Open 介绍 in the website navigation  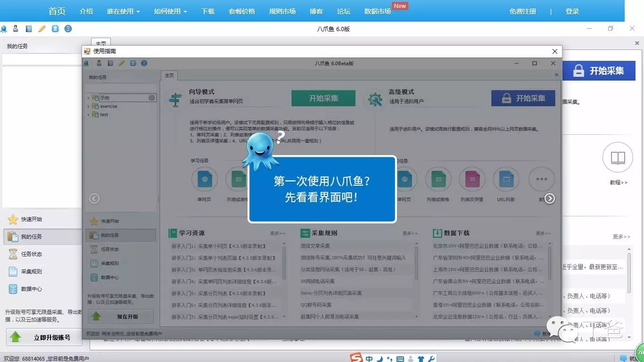pyautogui.click(x=86, y=11)
